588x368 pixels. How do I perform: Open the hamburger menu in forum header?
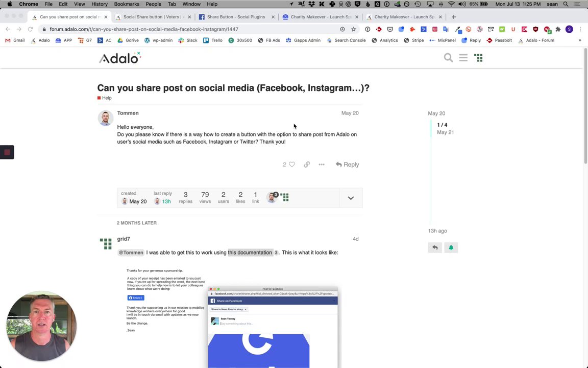click(463, 58)
